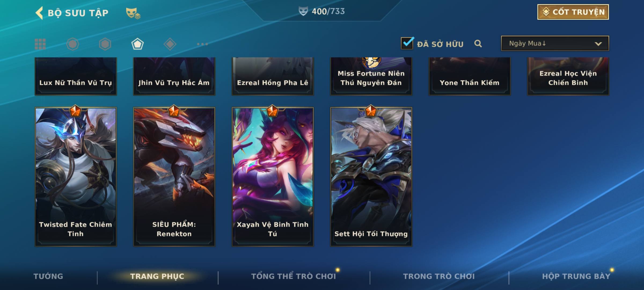Switch to the TƯỚNG tab
The height and width of the screenshot is (290, 644).
pos(48,276)
